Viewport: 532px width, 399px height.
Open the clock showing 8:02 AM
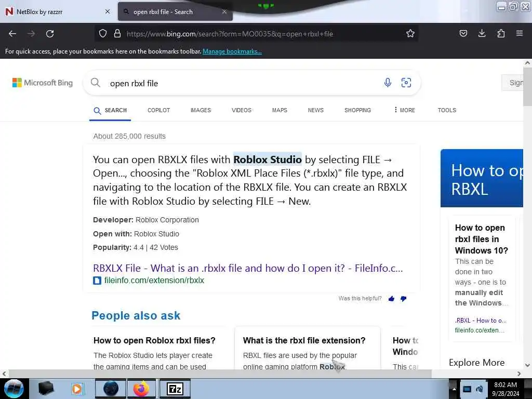point(505,389)
